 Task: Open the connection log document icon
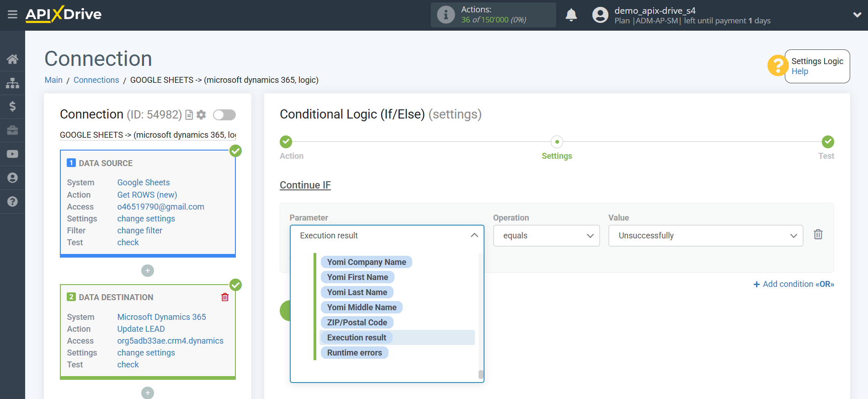point(189,114)
